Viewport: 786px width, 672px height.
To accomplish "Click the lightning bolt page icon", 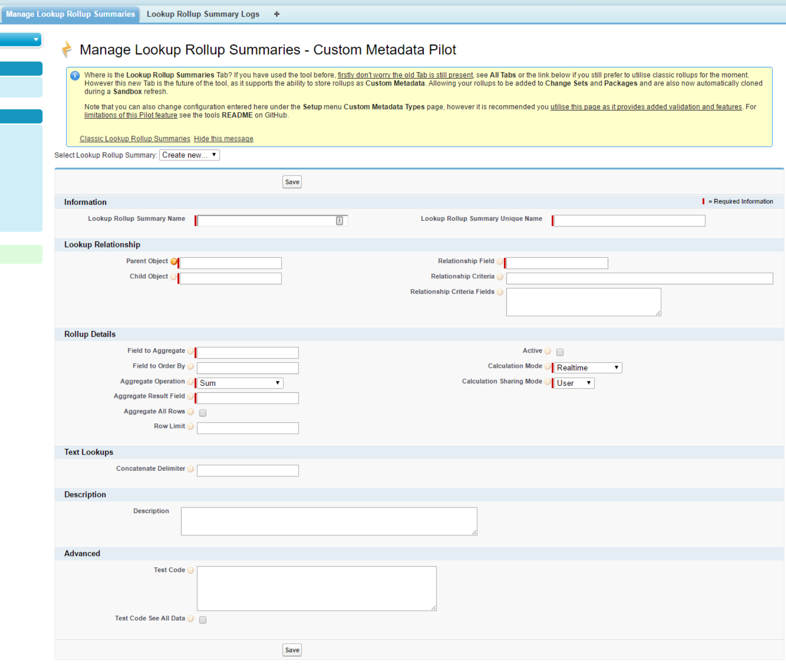I will [67, 49].
